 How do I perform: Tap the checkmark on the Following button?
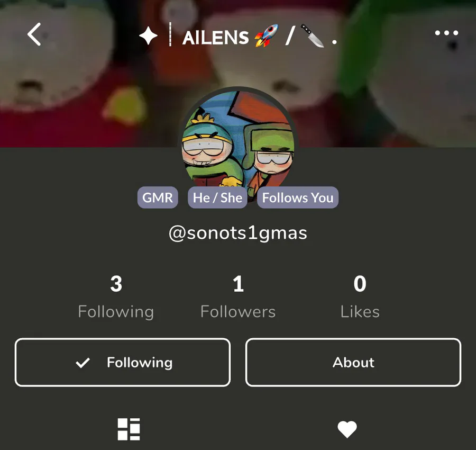point(83,363)
